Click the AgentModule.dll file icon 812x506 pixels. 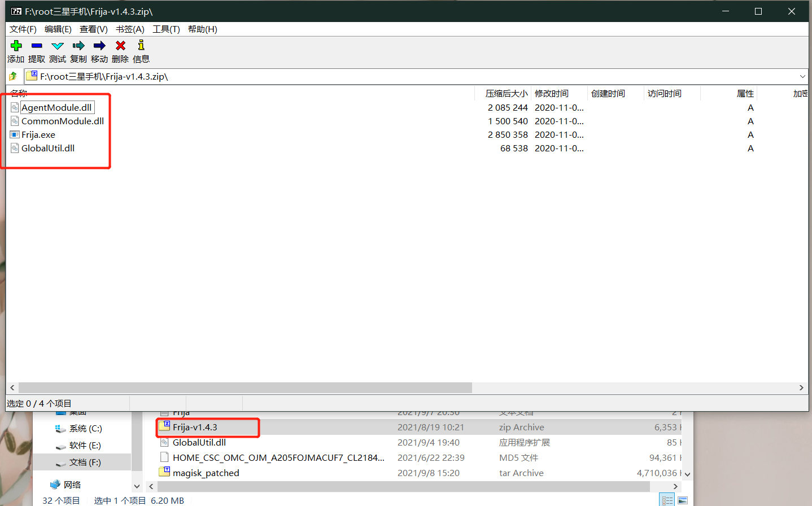point(15,107)
